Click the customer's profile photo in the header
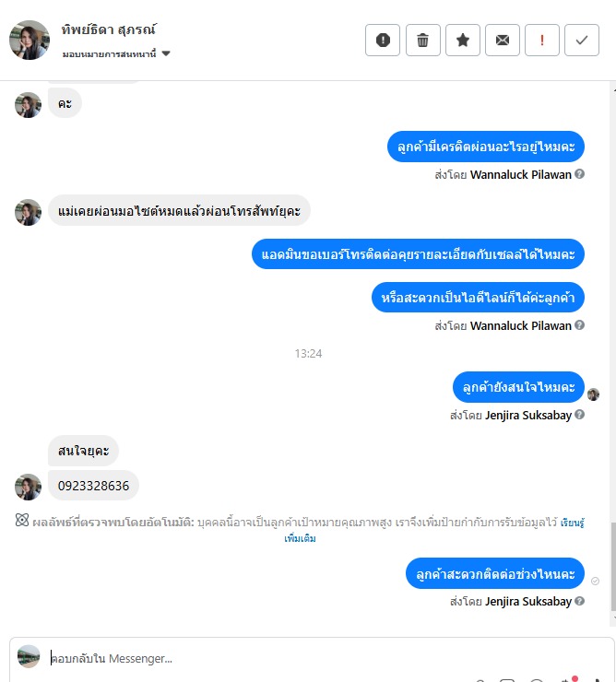This screenshot has height=682, width=616. pos(30,40)
